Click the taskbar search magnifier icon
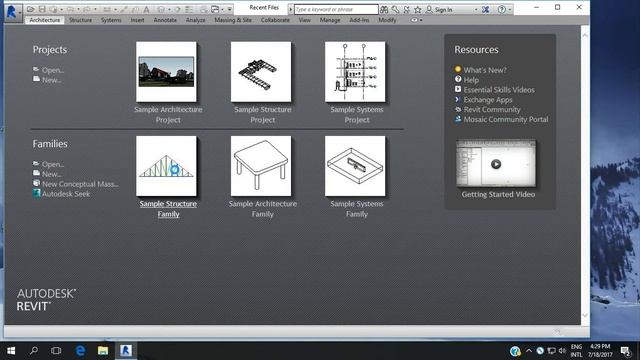Viewport: 640px width, 360px height. click(34, 351)
